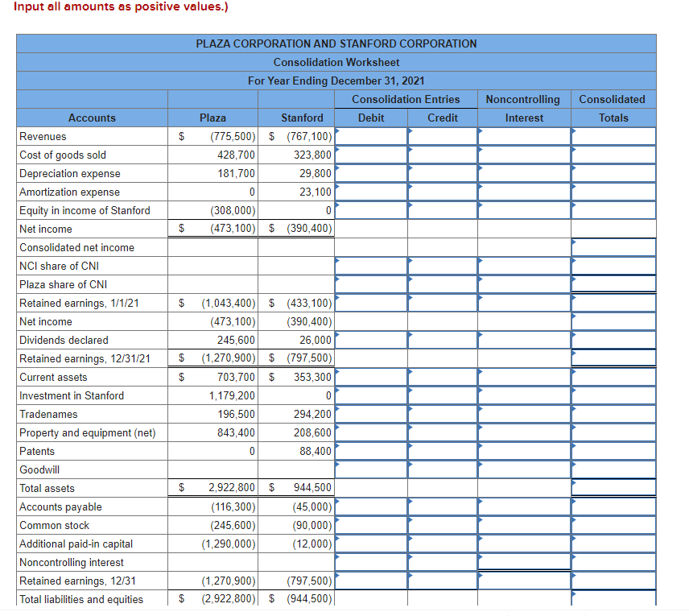Select Cost of goods sold Debit cell
This screenshot has height=616, width=689.
(371, 155)
